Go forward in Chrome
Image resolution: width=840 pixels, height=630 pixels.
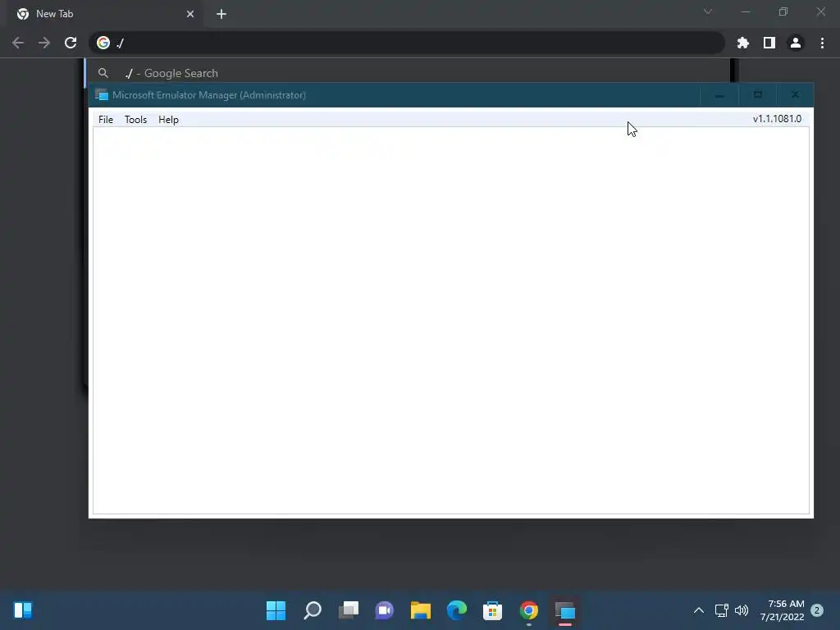(x=44, y=43)
